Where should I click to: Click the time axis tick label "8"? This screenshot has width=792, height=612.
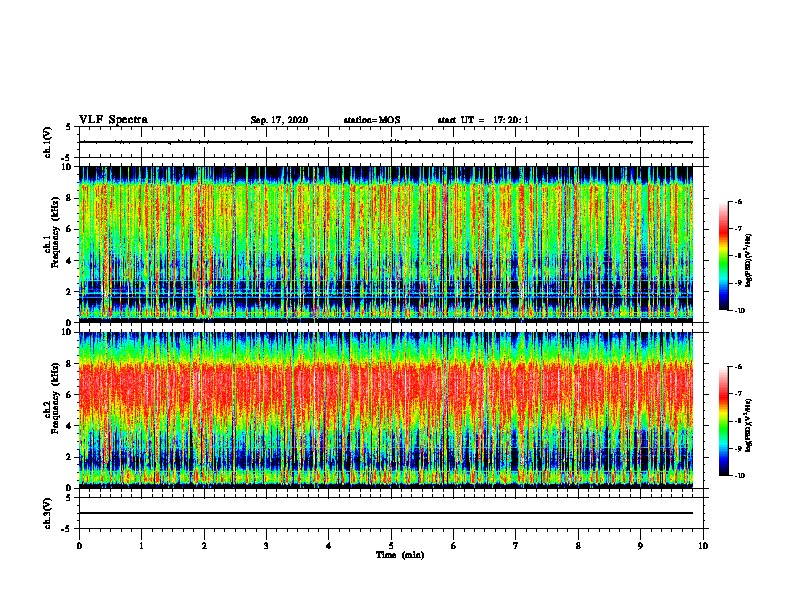(578, 546)
